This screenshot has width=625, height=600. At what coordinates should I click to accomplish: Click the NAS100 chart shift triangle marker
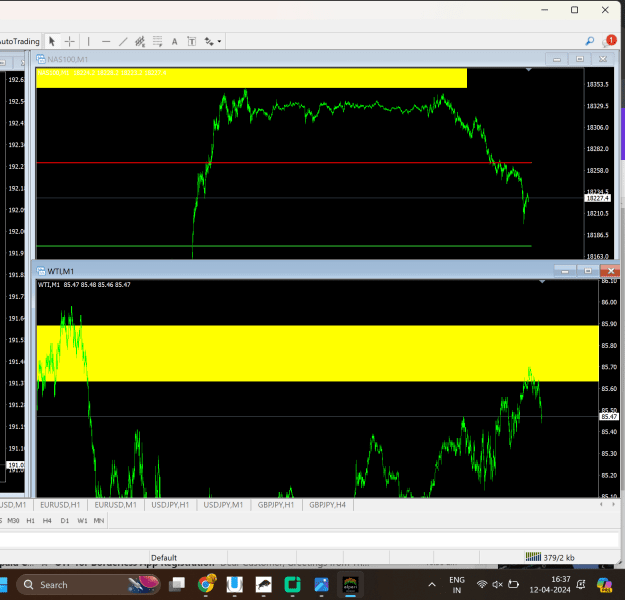[x=529, y=70]
